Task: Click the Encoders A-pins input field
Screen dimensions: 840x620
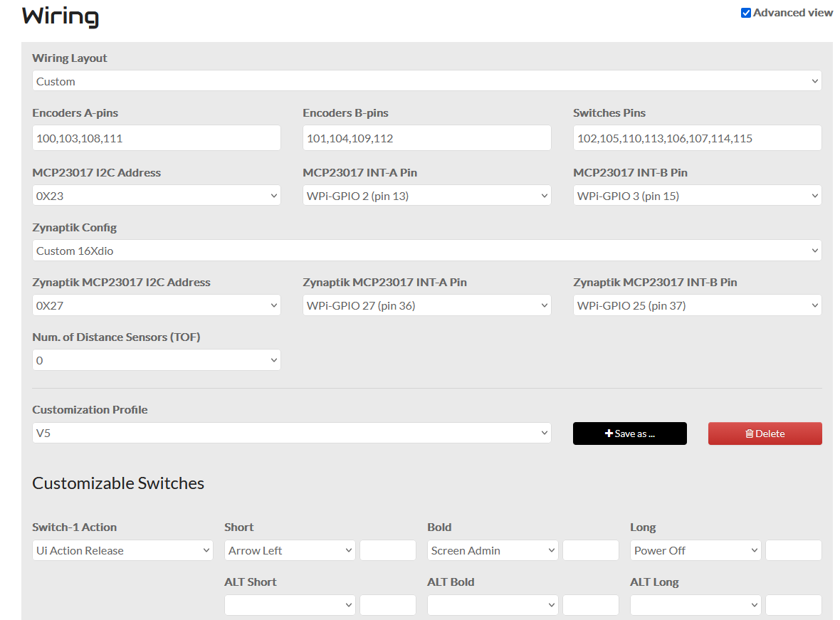Action: click(x=156, y=138)
